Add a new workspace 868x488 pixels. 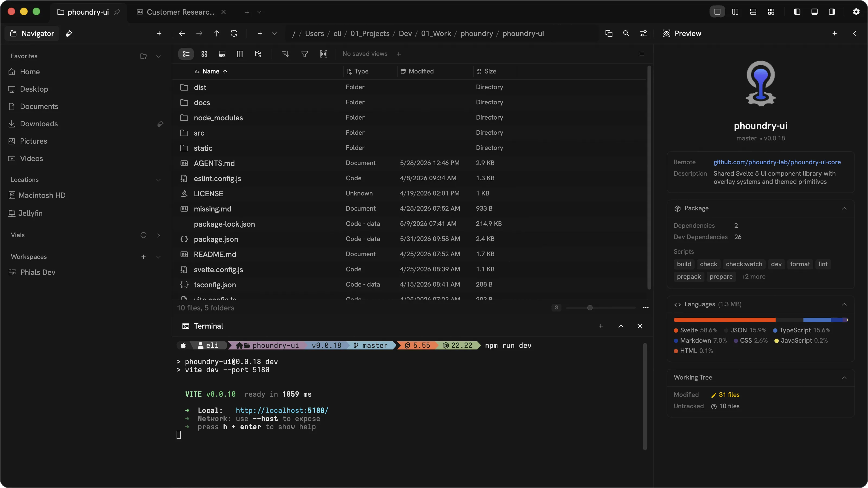pyautogui.click(x=143, y=257)
